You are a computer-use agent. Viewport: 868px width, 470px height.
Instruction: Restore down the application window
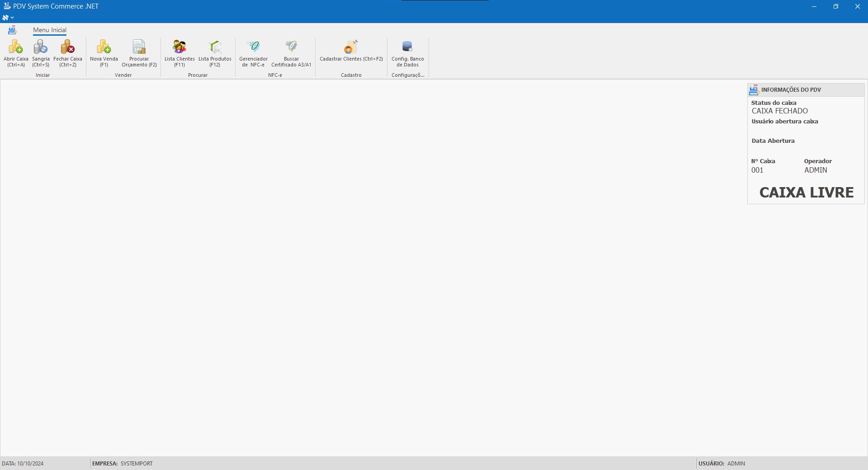point(836,6)
